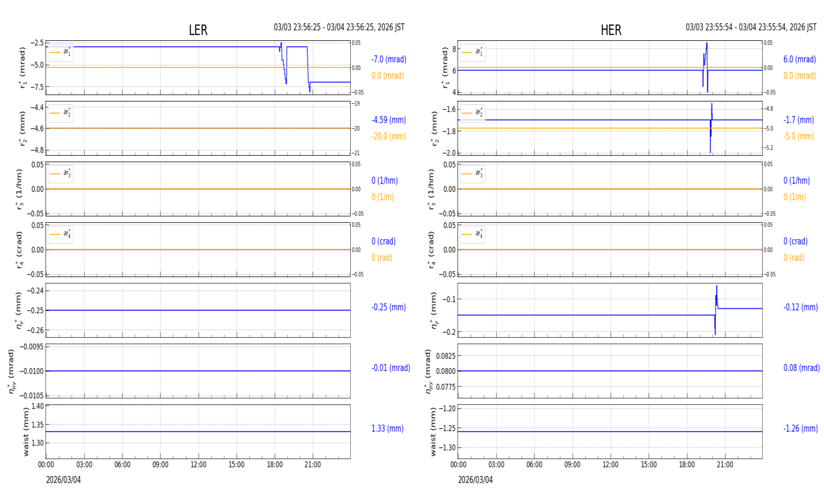Click the HER value 0 (crad)
824x504 pixels.
(x=795, y=242)
